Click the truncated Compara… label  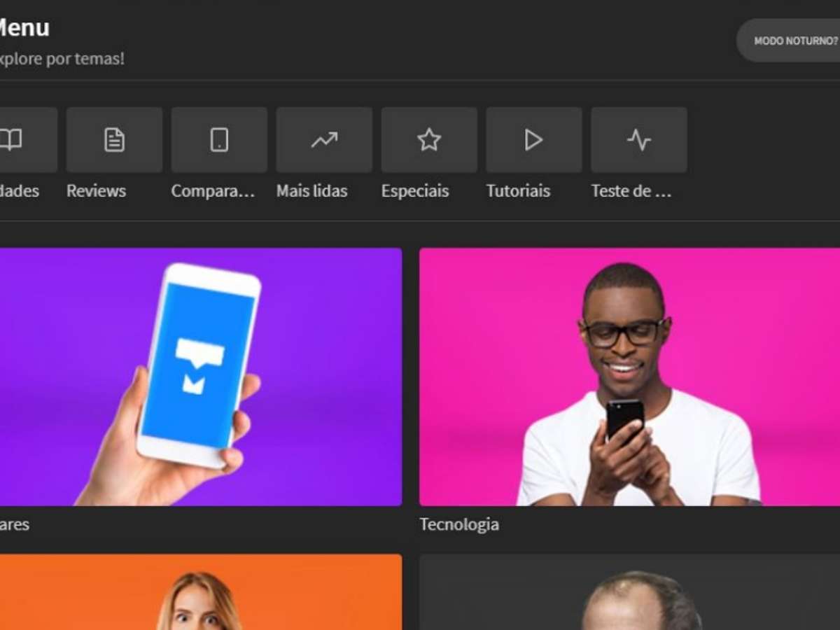point(213,191)
